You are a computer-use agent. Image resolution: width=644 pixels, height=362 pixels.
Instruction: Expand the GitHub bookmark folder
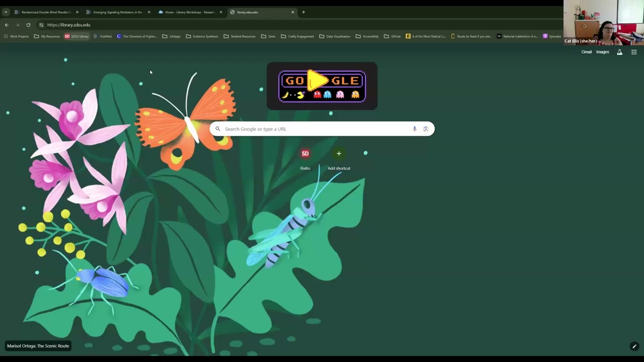(x=392, y=36)
